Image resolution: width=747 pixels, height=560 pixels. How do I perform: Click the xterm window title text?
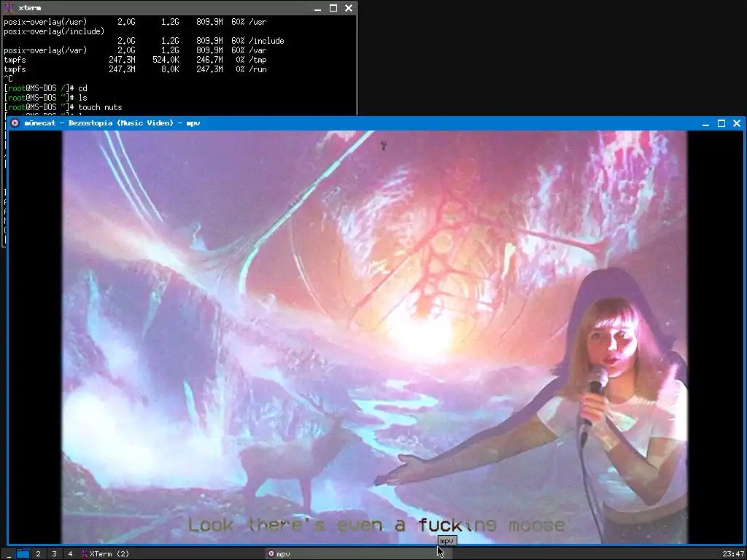coord(29,8)
